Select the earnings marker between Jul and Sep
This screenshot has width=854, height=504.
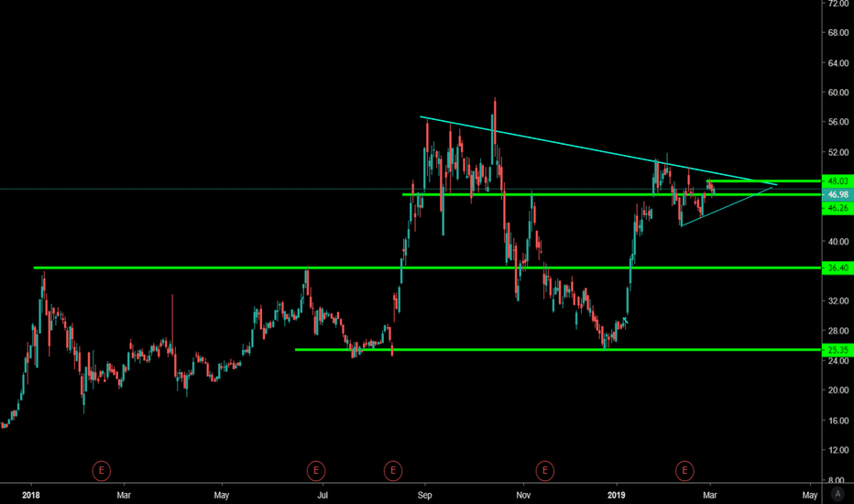pyautogui.click(x=393, y=470)
